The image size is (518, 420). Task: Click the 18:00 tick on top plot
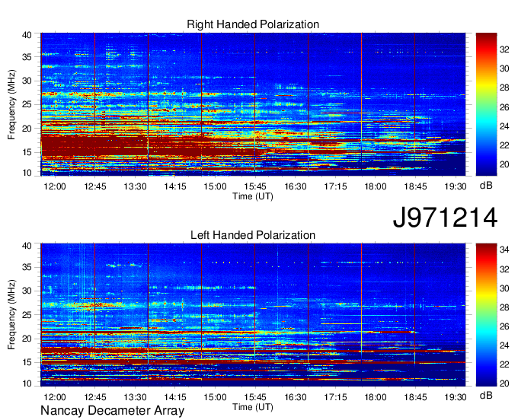[376, 186]
